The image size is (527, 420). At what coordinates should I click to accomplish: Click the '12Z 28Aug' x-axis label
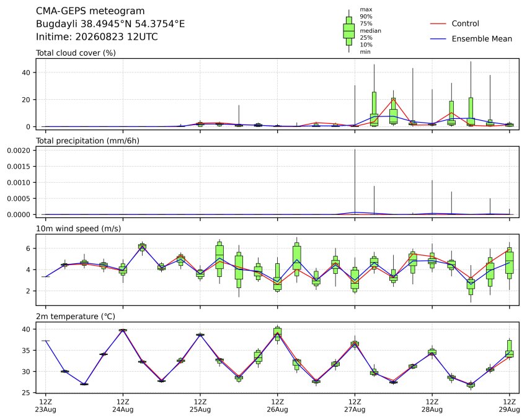[432, 406]
